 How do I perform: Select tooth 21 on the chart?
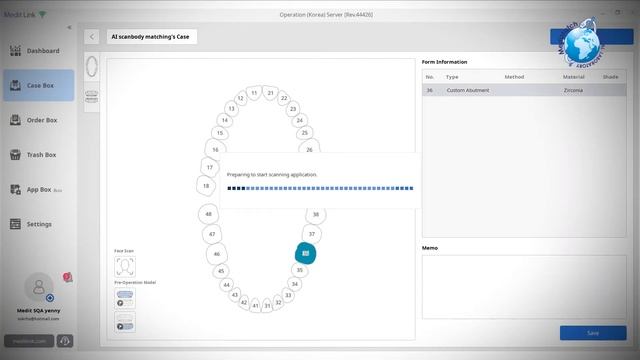[x=270, y=93]
